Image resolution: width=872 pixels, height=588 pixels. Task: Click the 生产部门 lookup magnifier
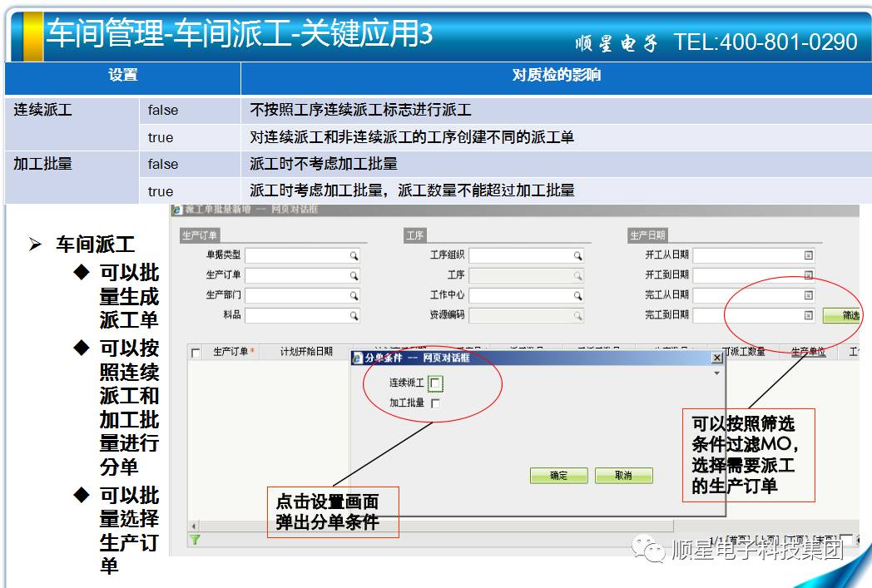point(354,295)
